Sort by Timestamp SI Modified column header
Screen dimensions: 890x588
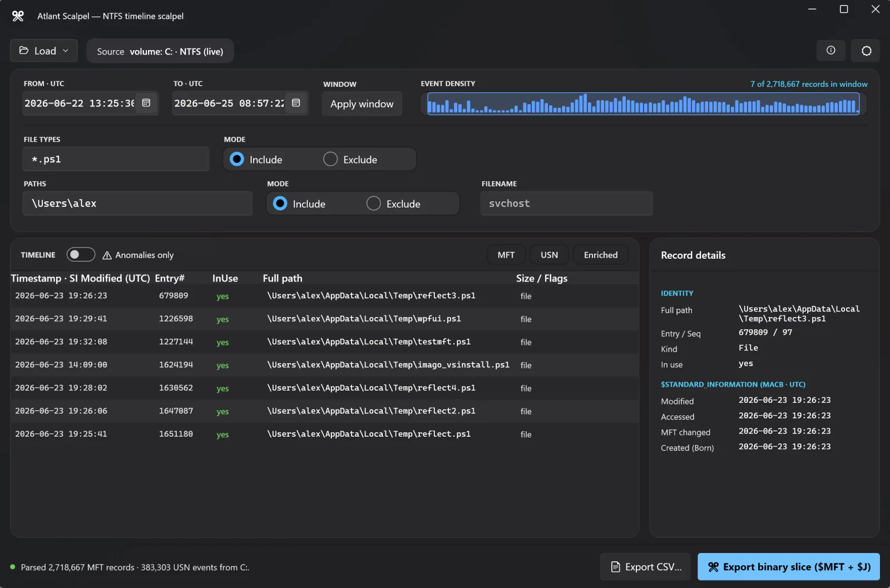(x=81, y=278)
